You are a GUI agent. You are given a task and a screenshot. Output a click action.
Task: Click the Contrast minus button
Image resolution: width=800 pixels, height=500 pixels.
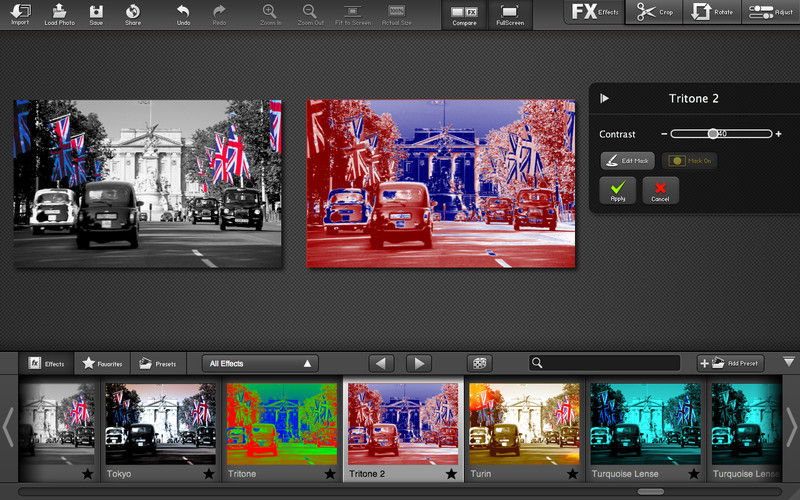(664, 134)
